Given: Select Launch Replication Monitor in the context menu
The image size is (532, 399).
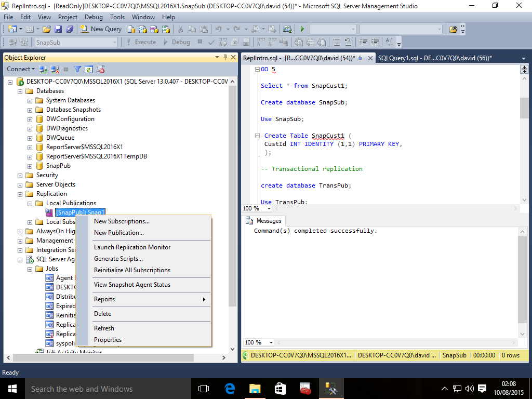Looking at the screenshot, I should 132,247.
